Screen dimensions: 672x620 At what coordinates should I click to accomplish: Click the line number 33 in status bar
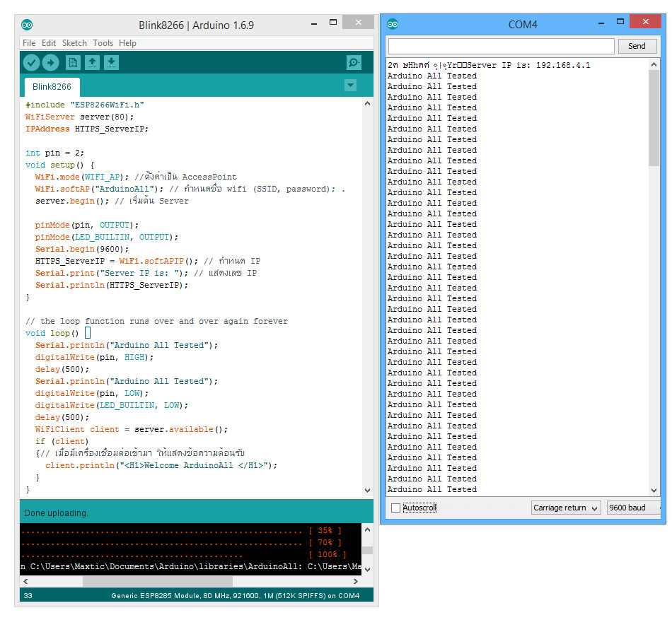click(x=28, y=595)
